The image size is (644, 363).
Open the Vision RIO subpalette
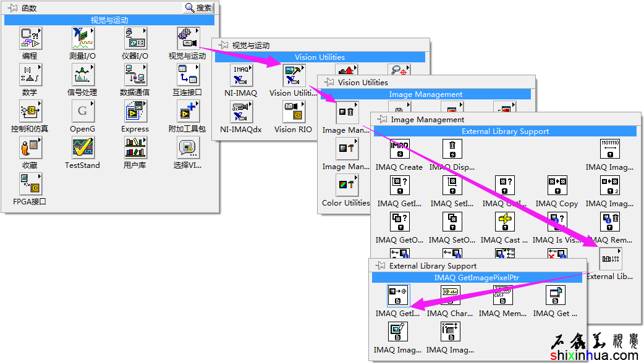tap(294, 112)
